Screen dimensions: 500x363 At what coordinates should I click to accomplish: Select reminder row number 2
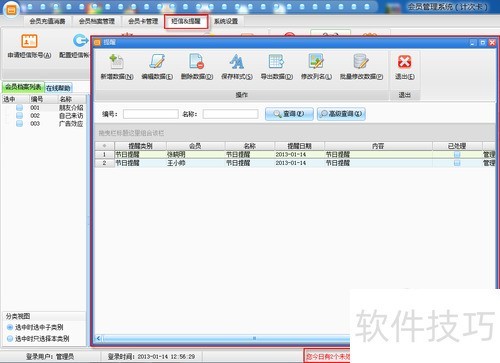click(104, 163)
